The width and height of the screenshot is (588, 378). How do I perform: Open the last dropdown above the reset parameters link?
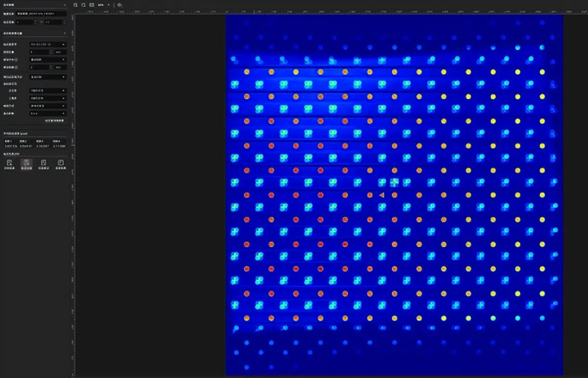pyautogui.click(x=48, y=113)
